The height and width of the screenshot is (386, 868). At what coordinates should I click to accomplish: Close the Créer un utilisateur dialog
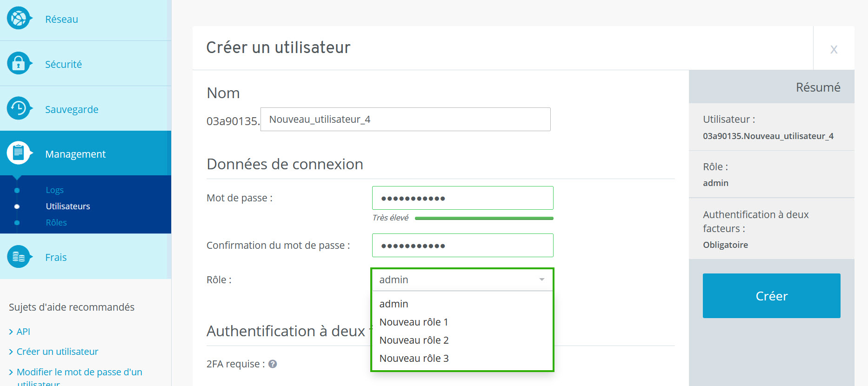coord(834,49)
